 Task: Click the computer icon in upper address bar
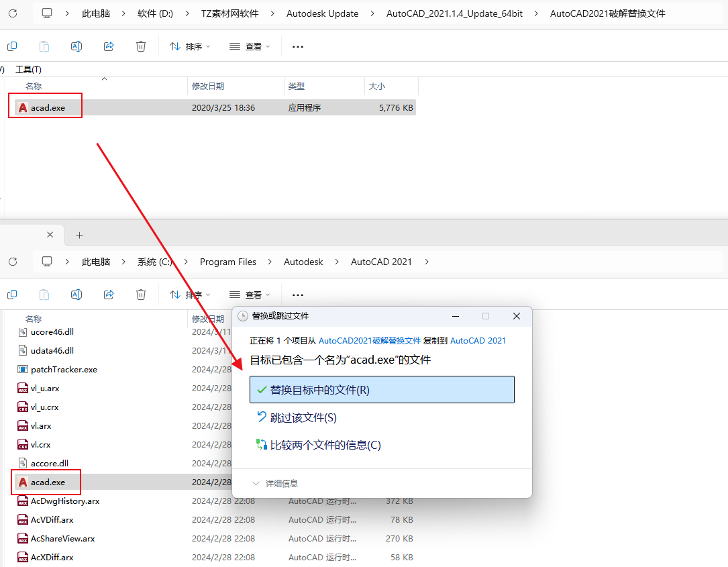(47, 13)
